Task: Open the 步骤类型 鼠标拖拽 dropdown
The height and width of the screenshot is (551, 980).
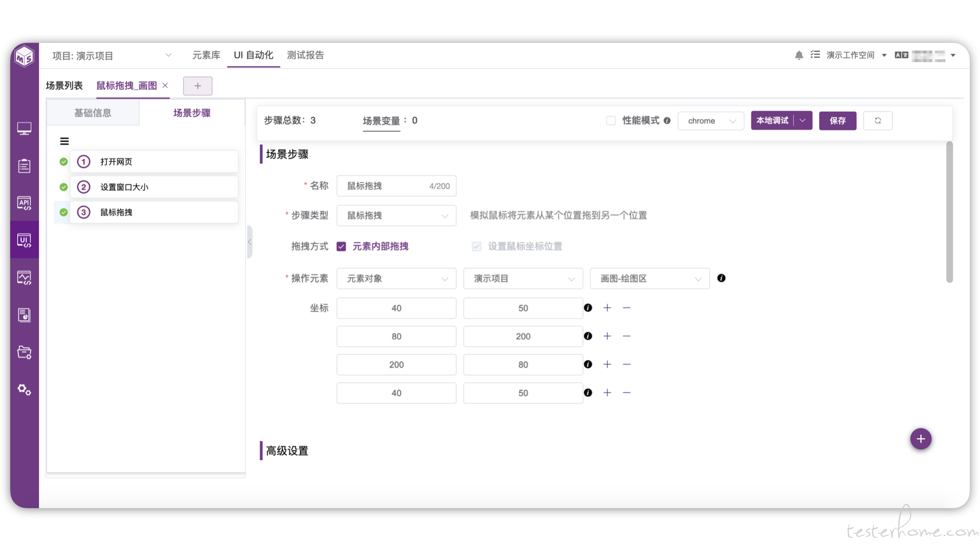Action: [x=397, y=215]
